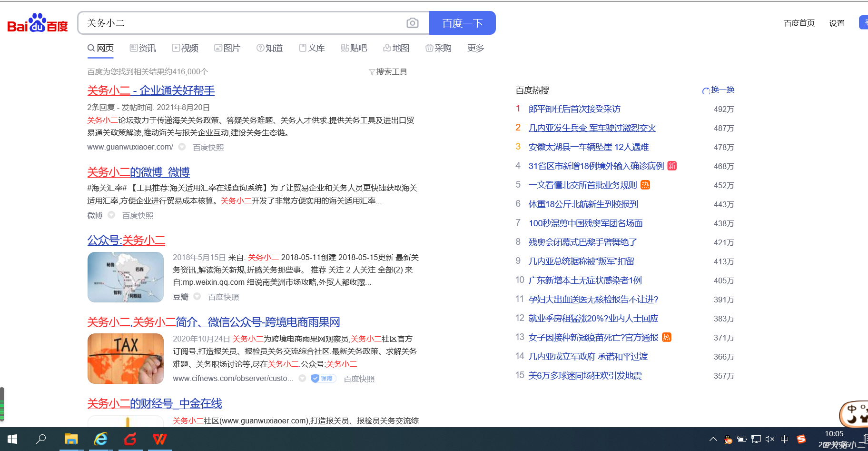Open image search camera icon

(x=412, y=23)
